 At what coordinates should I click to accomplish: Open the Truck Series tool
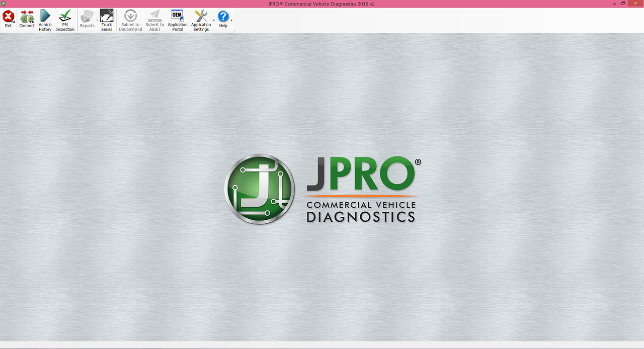(x=107, y=20)
